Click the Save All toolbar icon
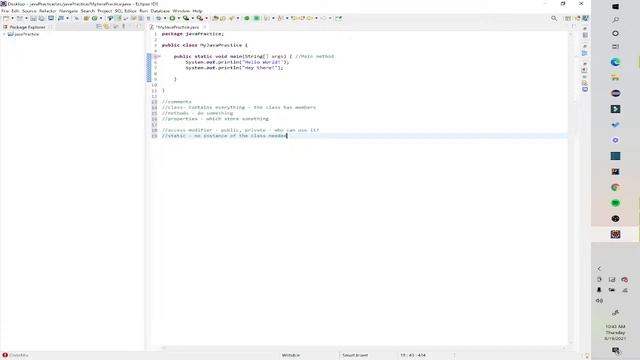The width and height of the screenshot is (640, 360). pos(42,18)
